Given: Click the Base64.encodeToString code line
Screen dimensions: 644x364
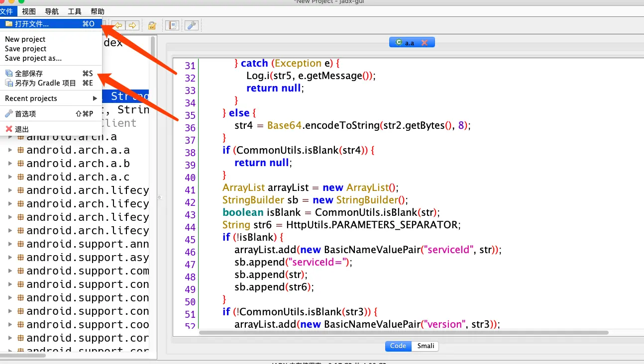Looking at the screenshot, I should 352,125.
